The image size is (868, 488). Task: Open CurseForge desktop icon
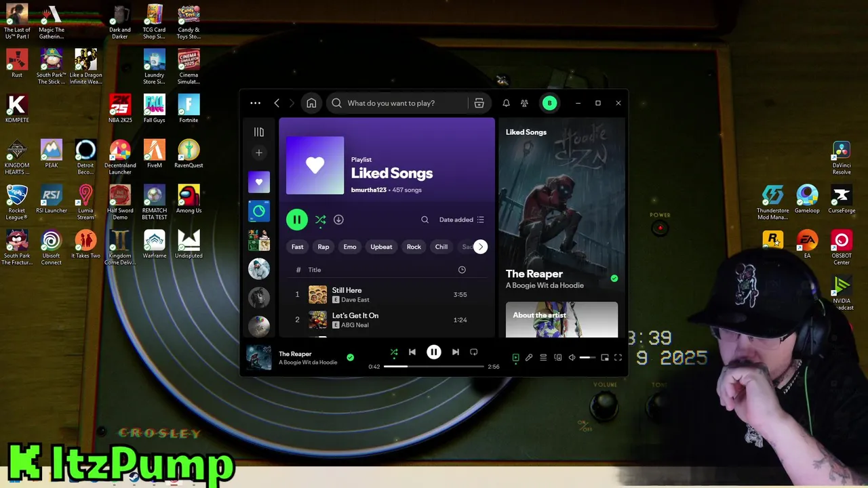click(842, 199)
